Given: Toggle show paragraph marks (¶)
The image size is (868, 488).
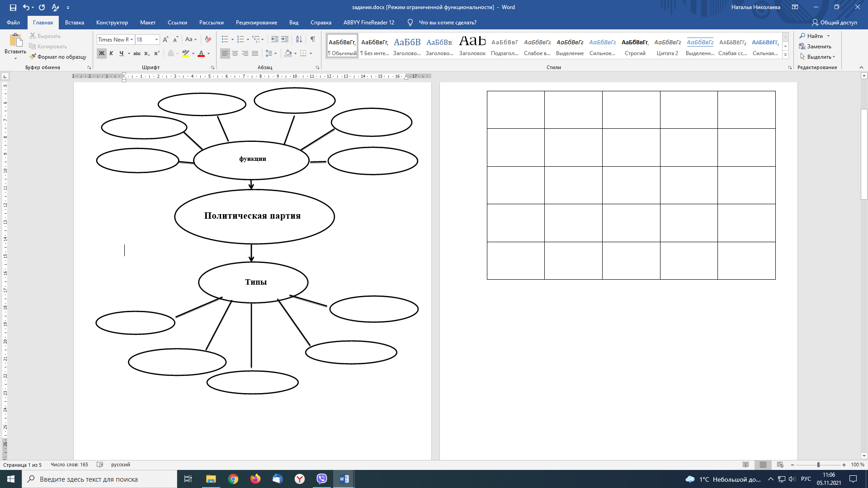Looking at the screenshot, I should (x=312, y=39).
